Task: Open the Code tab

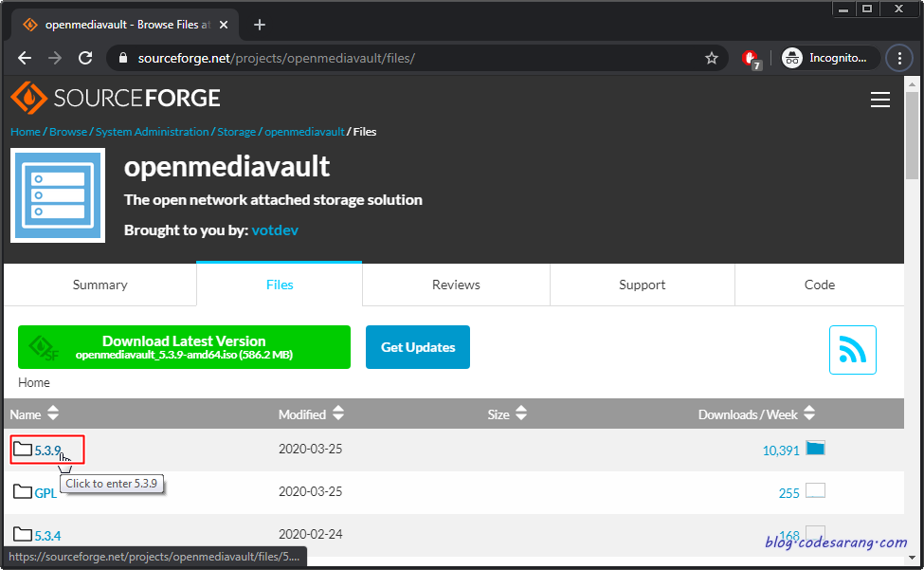Action: pyautogui.click(x=819, y=285)
